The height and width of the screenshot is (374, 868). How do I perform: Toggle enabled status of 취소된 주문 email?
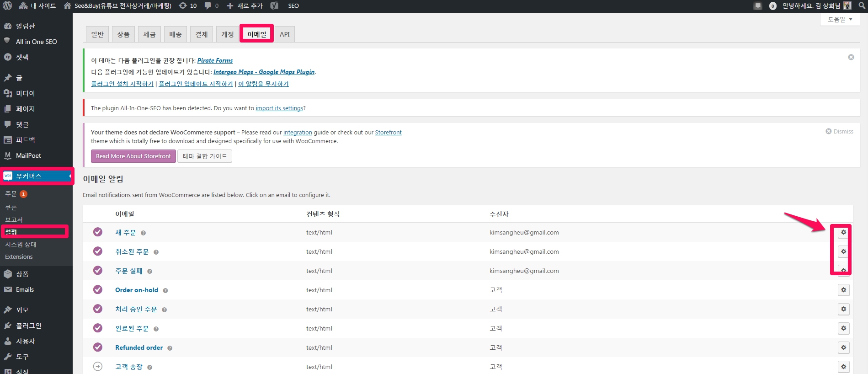(98, 251)
